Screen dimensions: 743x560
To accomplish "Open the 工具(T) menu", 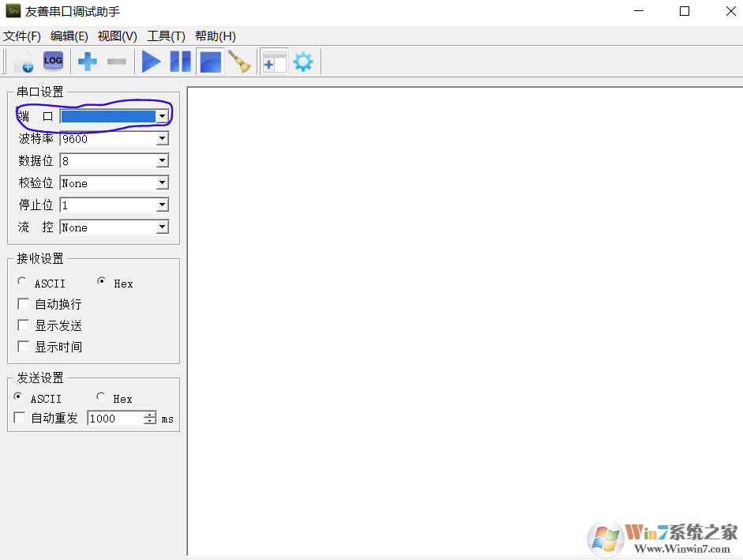I will 166,36.
